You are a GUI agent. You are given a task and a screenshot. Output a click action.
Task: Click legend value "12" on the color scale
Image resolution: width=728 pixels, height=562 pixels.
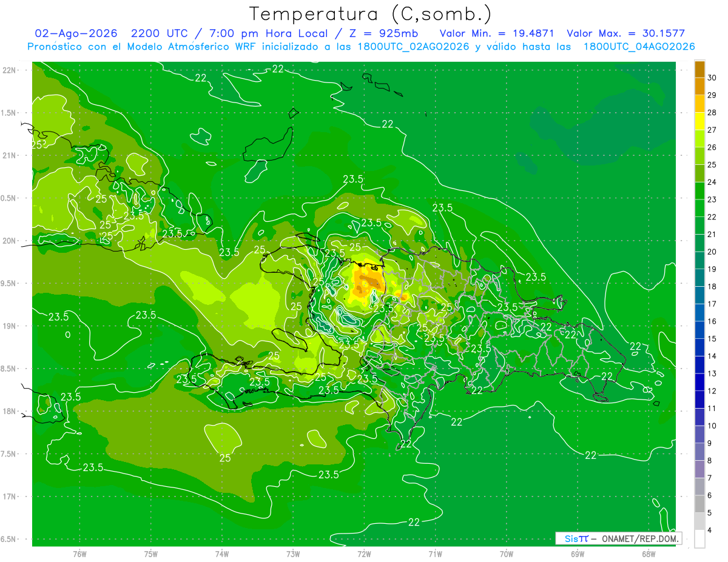pyautogui.click(x=712, y=391)
